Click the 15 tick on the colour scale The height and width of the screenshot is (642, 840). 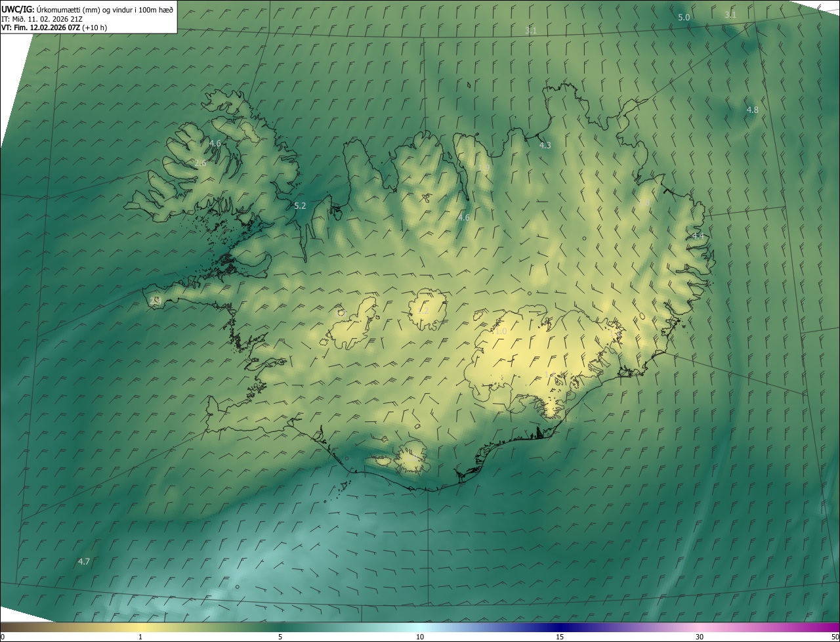click(x=560, y=637)
